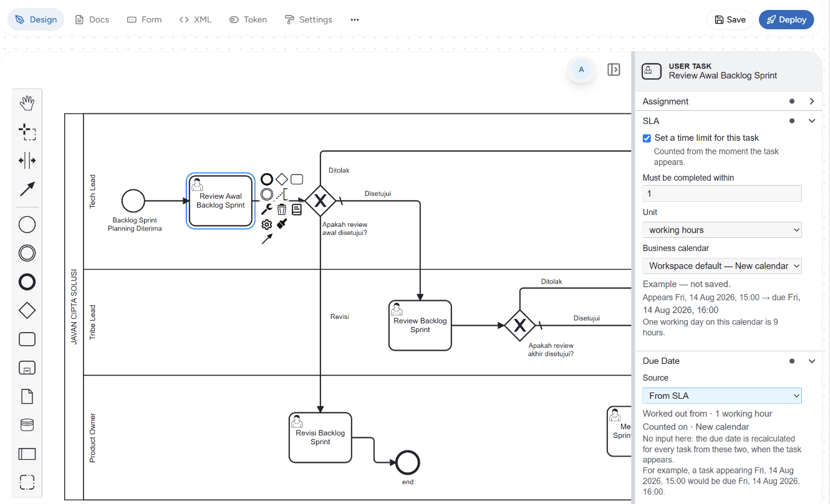Create a task from the palette
The width and height of the screenshot is (830, 504).
pos(27,339)
